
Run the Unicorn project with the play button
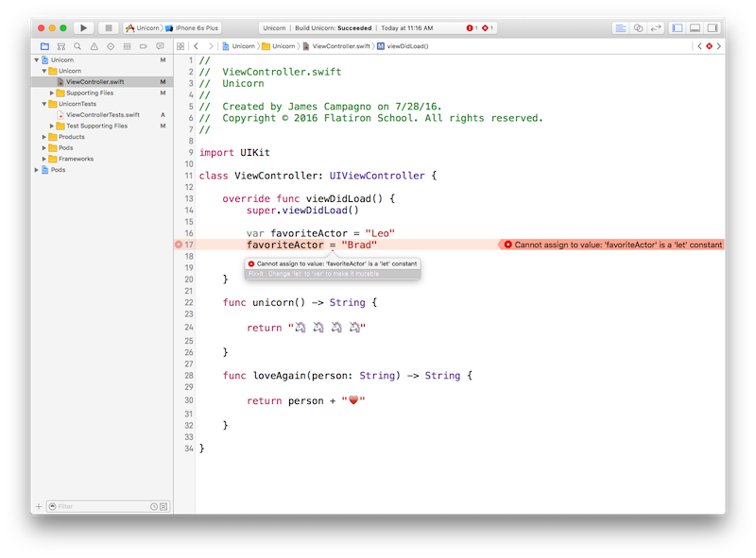[x=83, y=28]
